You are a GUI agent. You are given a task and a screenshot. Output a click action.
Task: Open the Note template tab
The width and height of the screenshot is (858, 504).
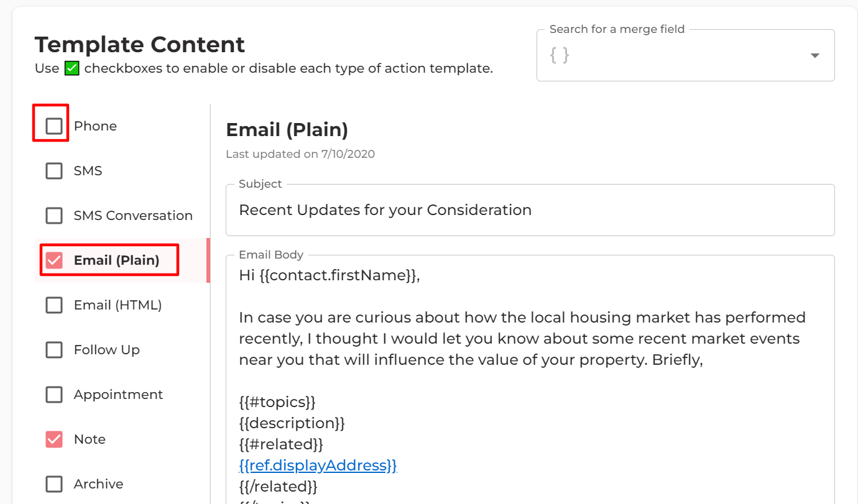point(90,439)
